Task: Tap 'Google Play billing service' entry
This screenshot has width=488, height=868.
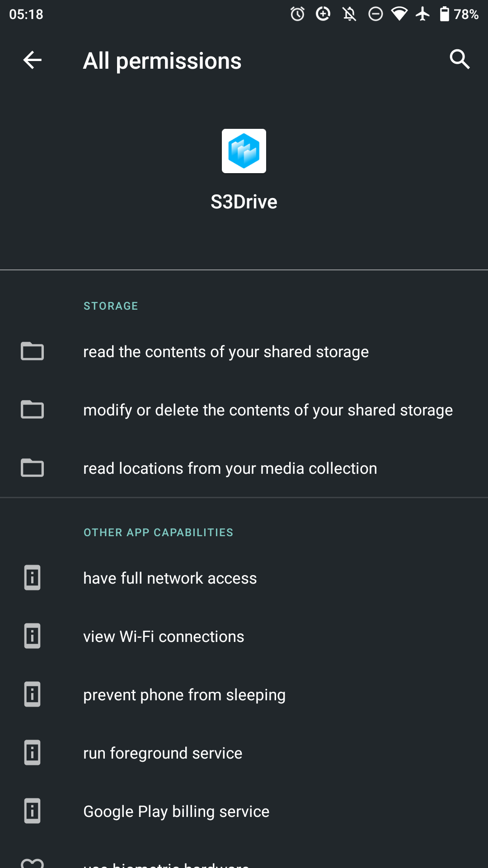Action: click(x=176, y=811)
